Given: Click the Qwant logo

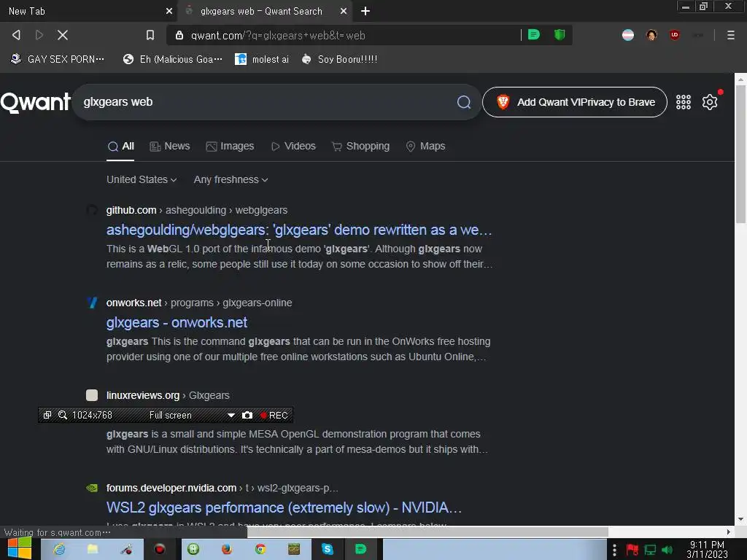Looking at the screenshot, I should coord(35,102).
